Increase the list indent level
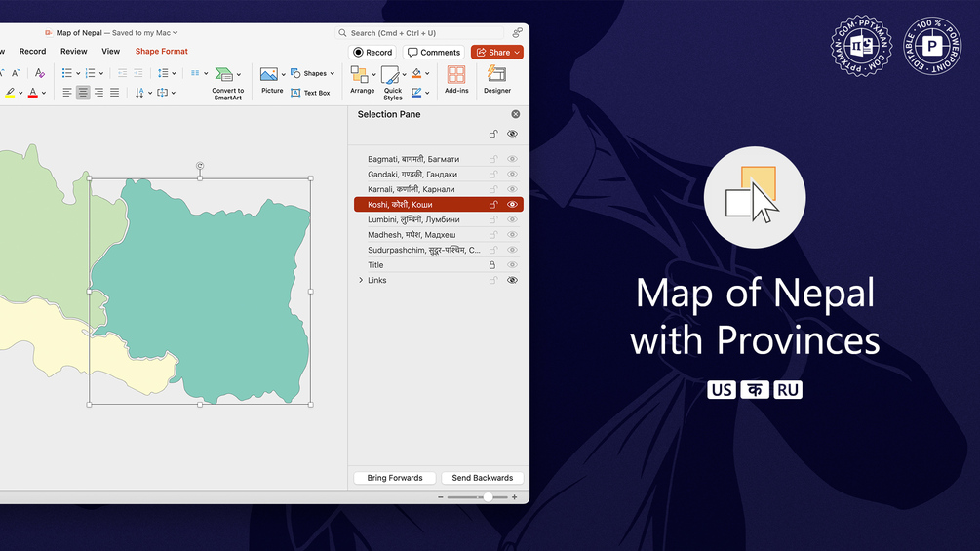This screenshot has width=980, height=551. click(138, 73)
